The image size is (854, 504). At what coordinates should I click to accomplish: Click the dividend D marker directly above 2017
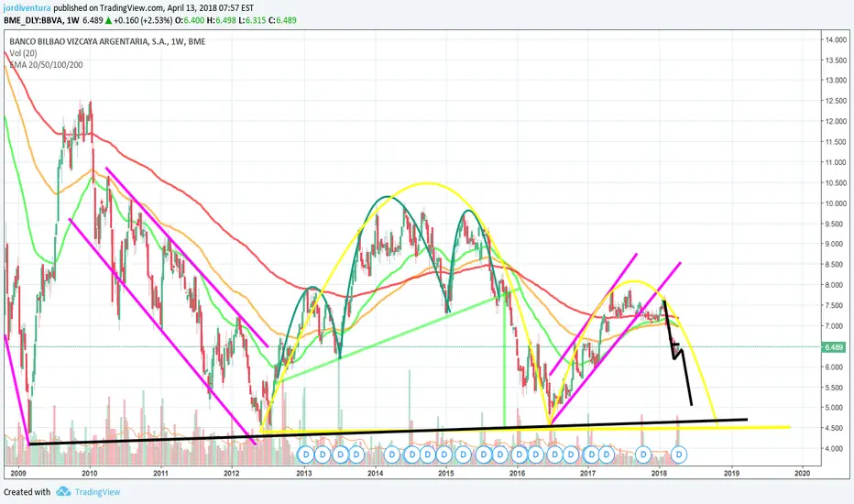click(x=590, y=454)
